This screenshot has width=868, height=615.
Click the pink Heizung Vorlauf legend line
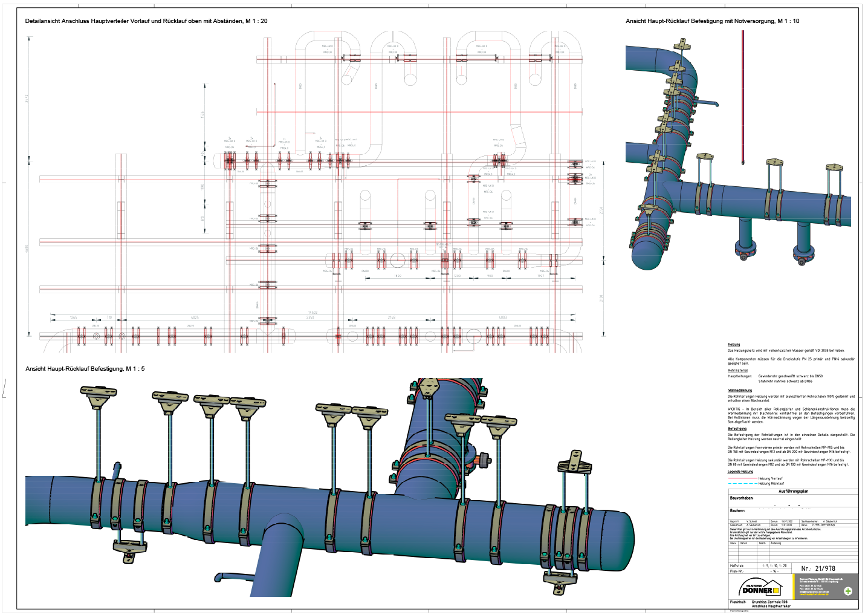click(742, 478)
